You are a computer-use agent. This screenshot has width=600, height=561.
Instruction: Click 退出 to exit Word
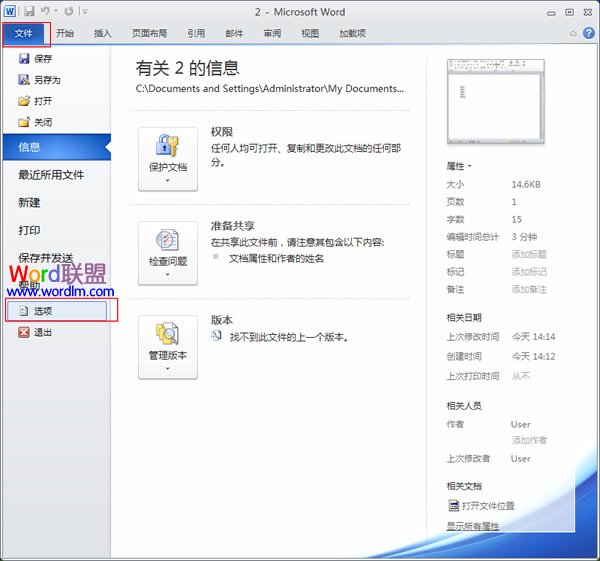tap(43, 332)
